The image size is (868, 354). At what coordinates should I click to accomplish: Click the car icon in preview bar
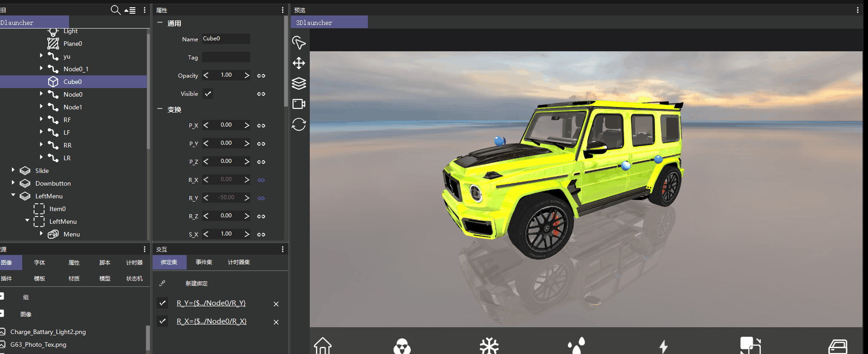click(838, 347)
